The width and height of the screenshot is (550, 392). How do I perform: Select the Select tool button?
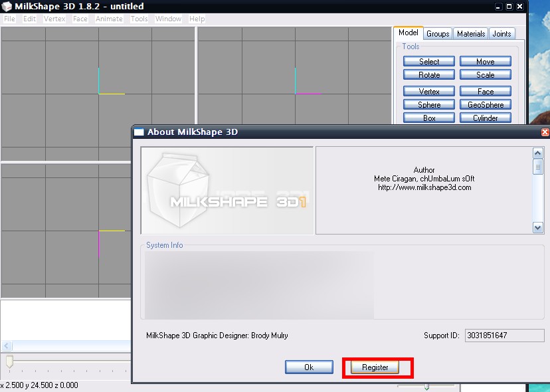tap(429, 62)
